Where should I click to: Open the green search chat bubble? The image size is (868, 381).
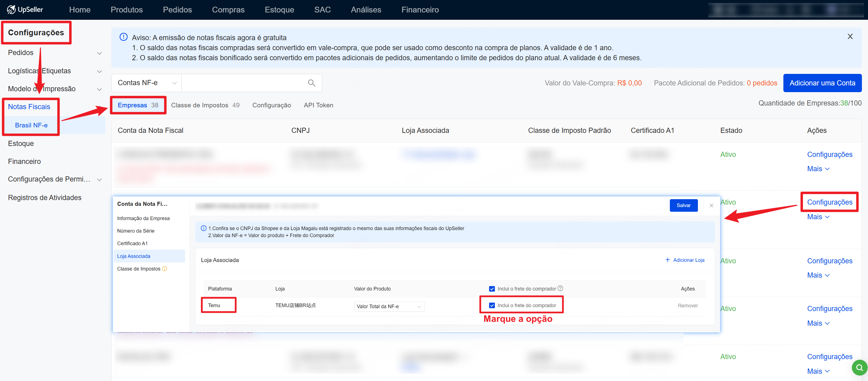click(859, 368)
